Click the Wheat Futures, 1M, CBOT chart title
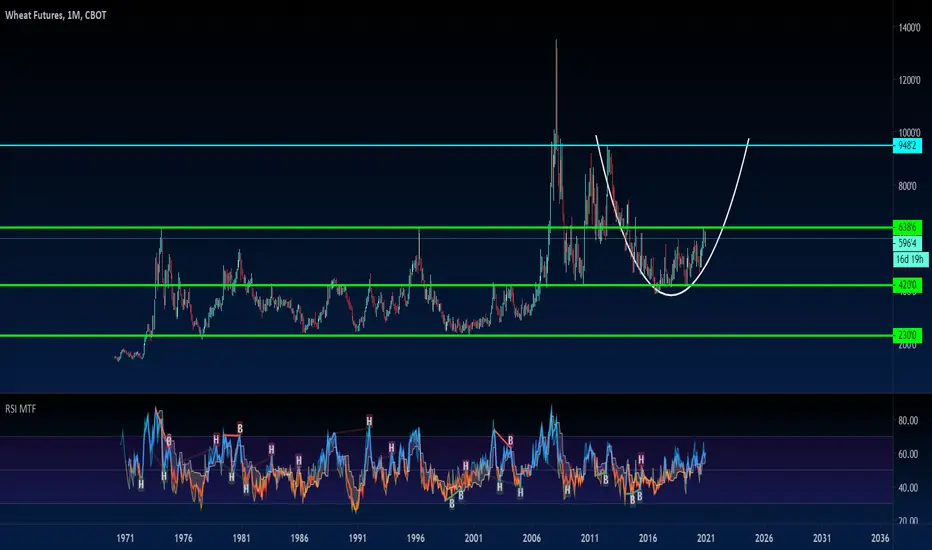Image resolution: width=932 pixels, height=550 pixels. click(56, 15)
